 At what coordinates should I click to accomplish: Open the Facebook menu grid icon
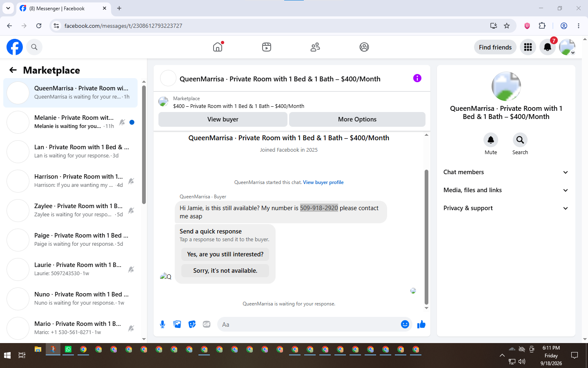(x=528, y=47)
